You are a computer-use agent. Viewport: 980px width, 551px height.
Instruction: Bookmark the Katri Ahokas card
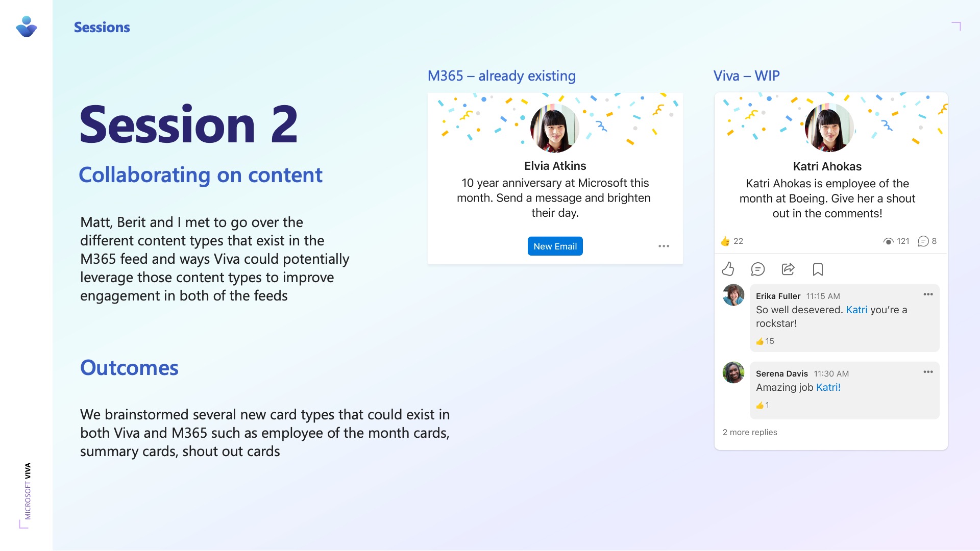pos(818,269)
